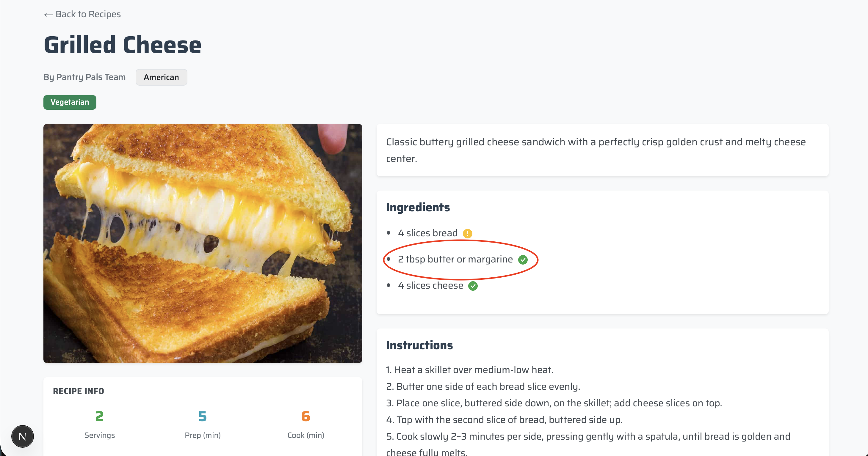Select the Grilled Cheese recipe title
The height and width of the screenshot is (456, 868).
pos(122,44)
